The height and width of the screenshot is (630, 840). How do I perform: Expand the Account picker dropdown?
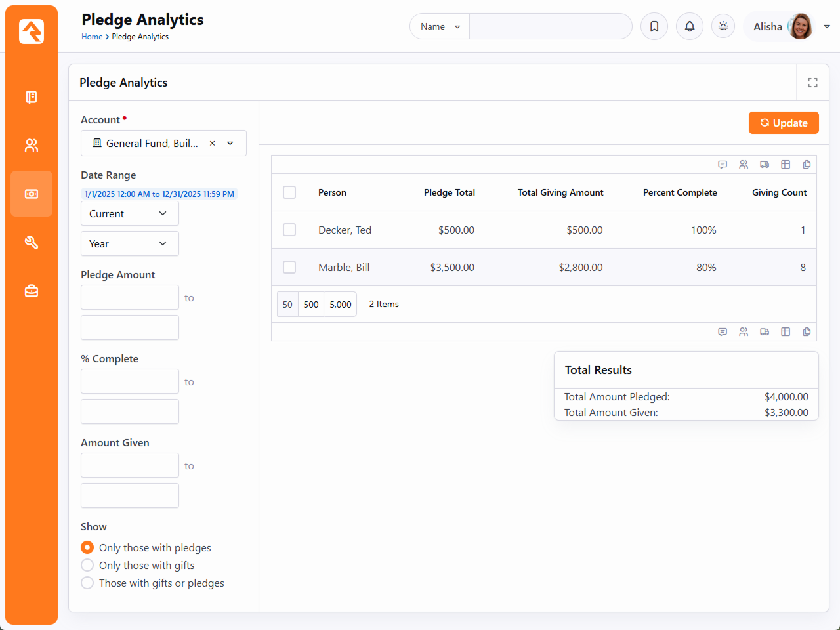(x=230, y=143)
